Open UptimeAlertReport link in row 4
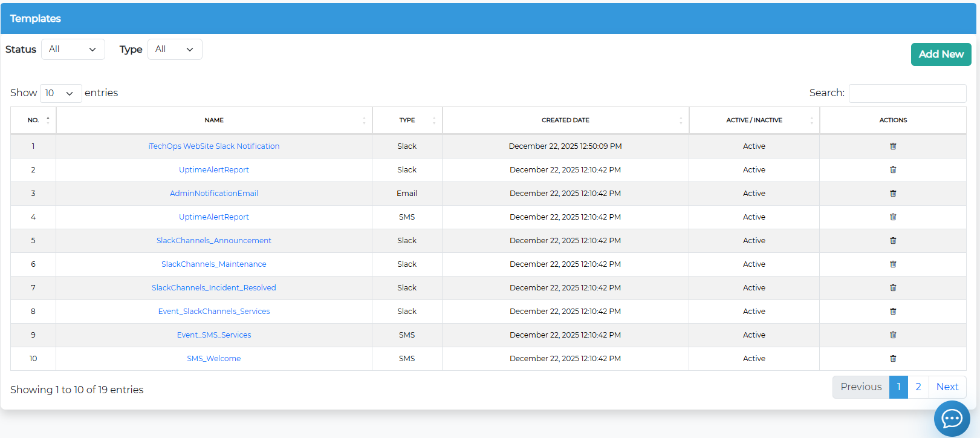 click(214, 217)
